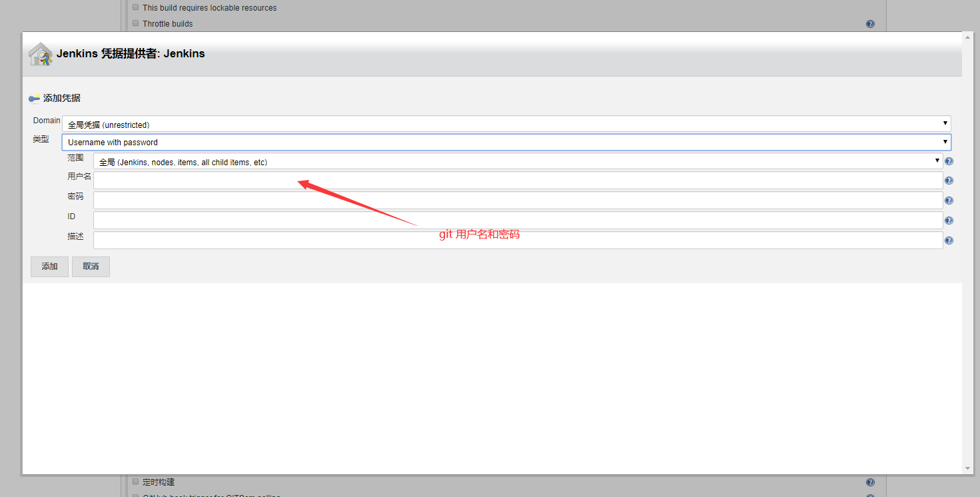Open the Domain dropdown showing 全局凭据 (unrestricted)
Viewport: 980px width, 497px height.
click(506, 124)
